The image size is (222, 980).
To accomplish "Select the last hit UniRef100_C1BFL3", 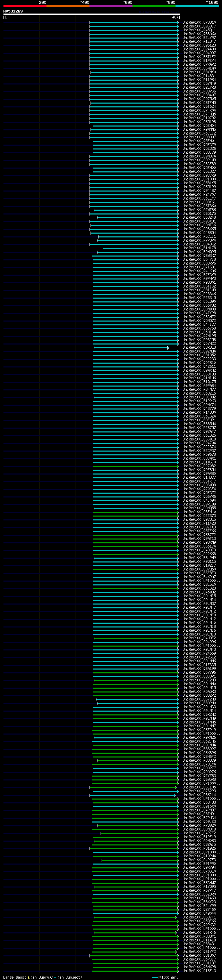I will pyautogui.click(x=199, y=971).
